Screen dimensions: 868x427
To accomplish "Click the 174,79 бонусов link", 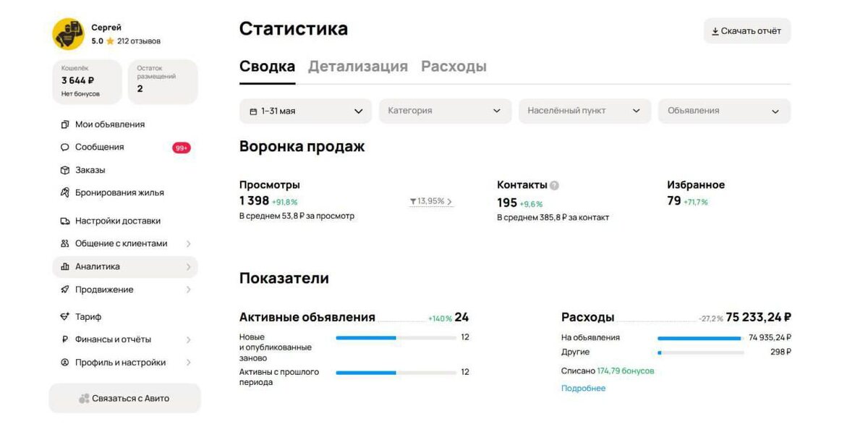I will click(625, 371).
